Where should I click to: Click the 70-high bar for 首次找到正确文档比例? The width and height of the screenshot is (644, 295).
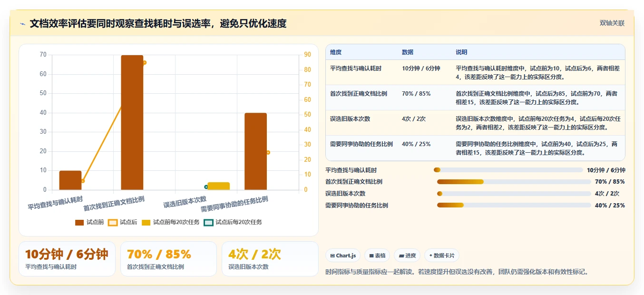pos(132,122)
